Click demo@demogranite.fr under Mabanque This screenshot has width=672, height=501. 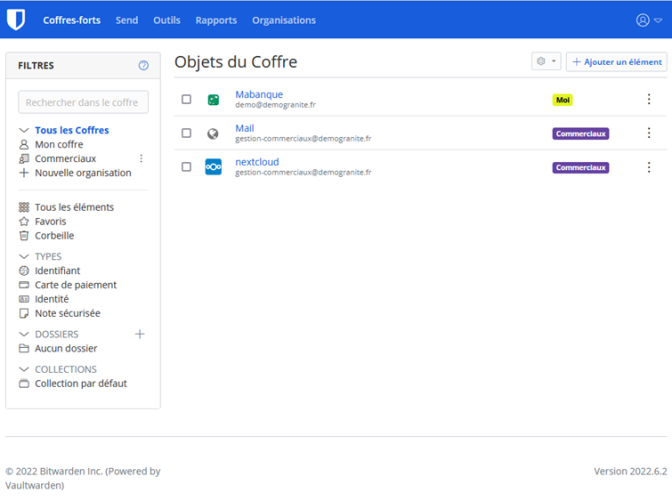275,105
